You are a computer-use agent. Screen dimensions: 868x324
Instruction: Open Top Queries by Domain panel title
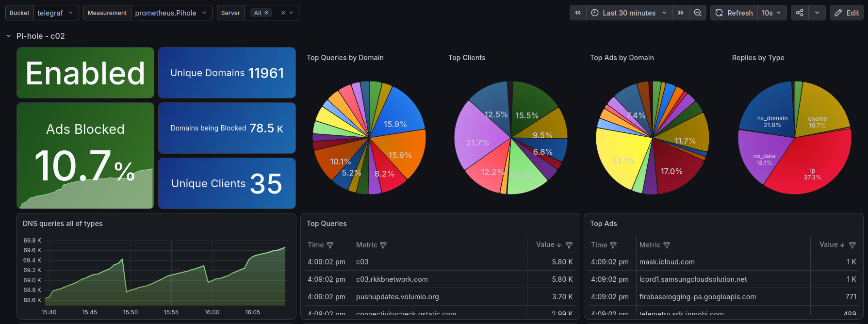(x=345, y=58)
